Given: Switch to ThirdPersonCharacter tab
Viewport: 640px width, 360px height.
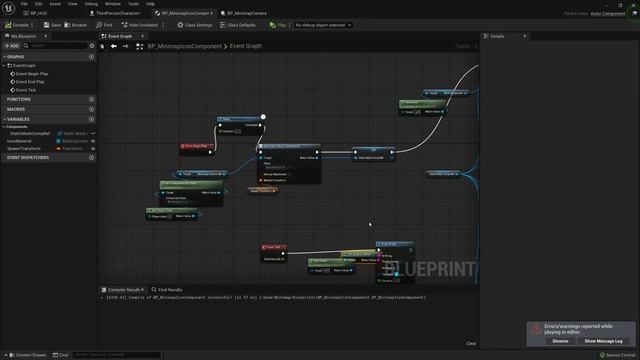Looking at the screenshot, I should (115, 13).
